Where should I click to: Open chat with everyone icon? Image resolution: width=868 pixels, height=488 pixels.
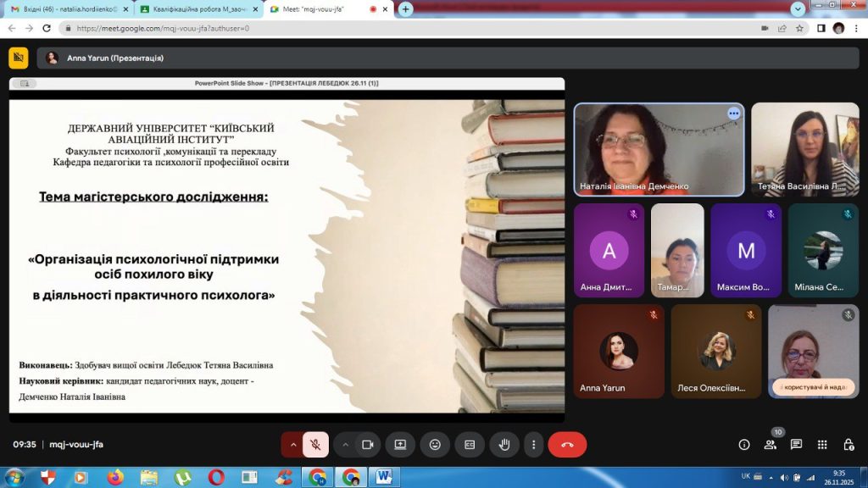tap(796, 445)
